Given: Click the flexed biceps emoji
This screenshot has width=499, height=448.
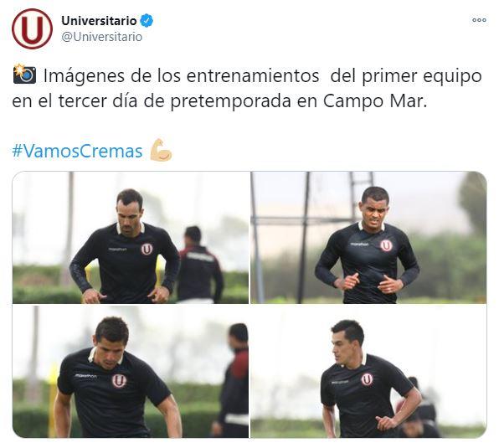Looking at the screenshot, I should tap(161, 150).
